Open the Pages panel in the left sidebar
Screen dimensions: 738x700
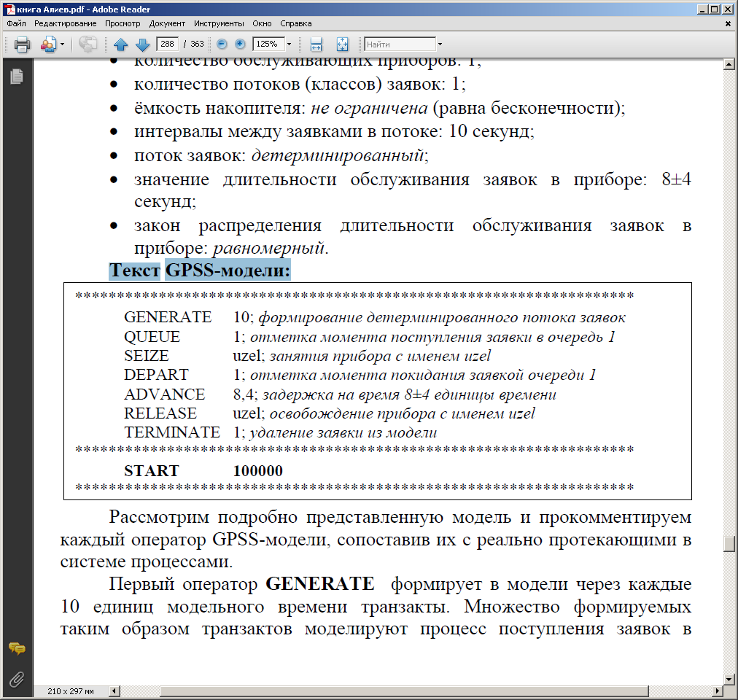coord(17,77)
